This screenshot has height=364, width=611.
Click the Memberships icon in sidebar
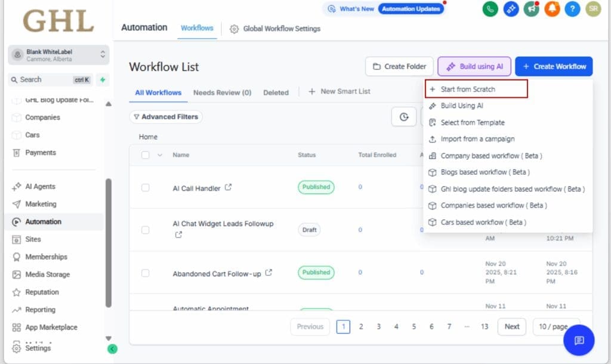[16, 257]
